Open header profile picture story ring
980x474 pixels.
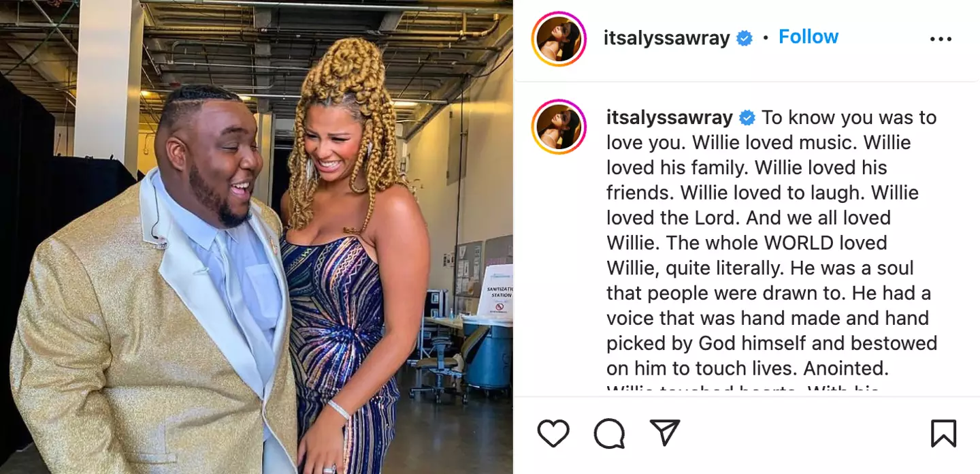pos(559,39)
